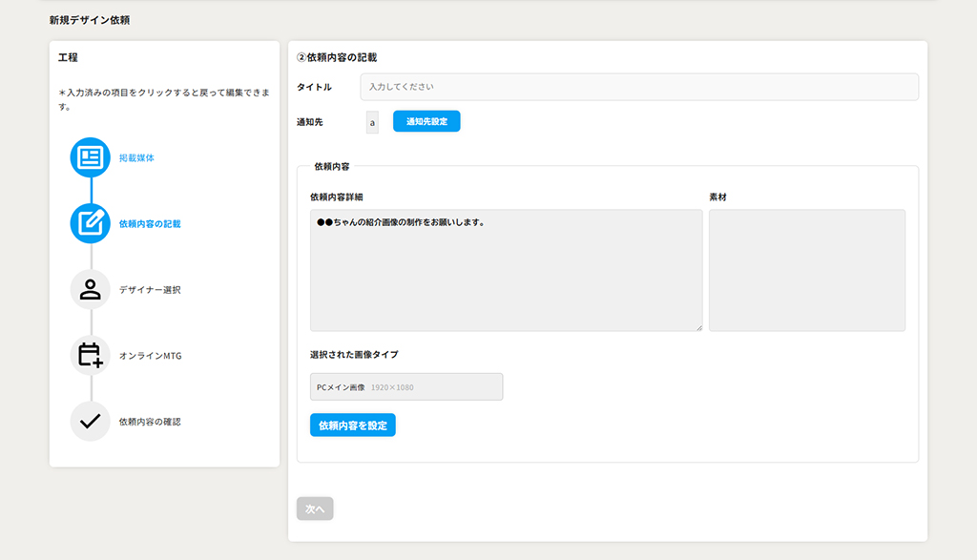Select the デザイナー選択 person icon

[91, 290]
